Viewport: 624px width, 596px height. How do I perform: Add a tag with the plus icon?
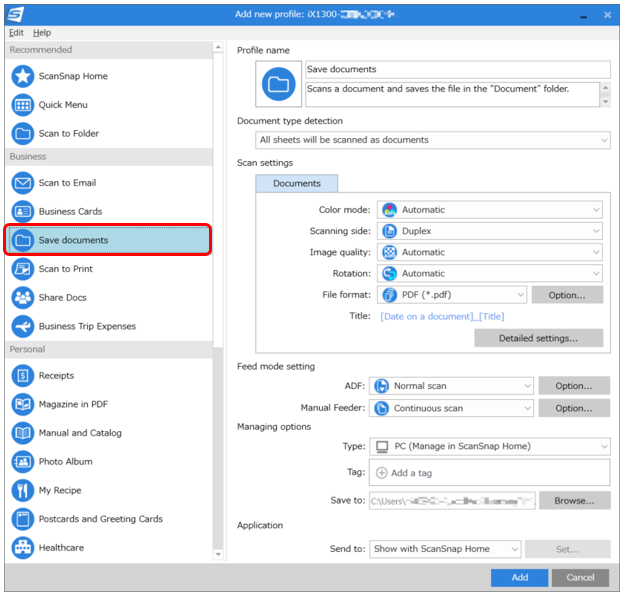(381, 473)
